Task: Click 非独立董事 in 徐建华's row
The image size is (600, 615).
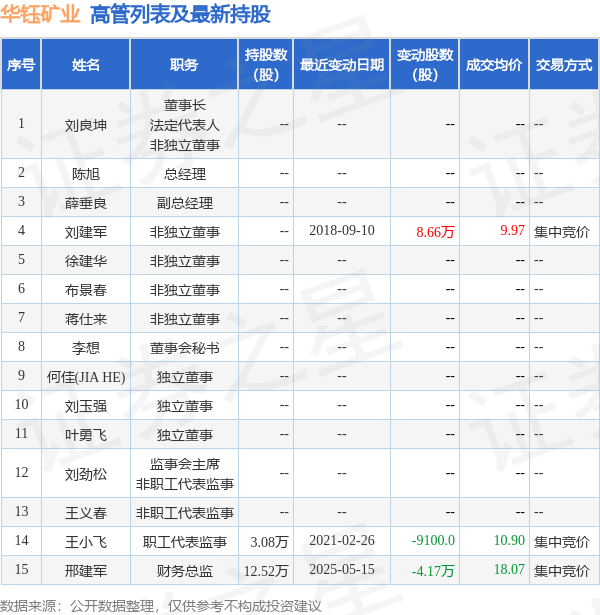Action: coord(185,261)
